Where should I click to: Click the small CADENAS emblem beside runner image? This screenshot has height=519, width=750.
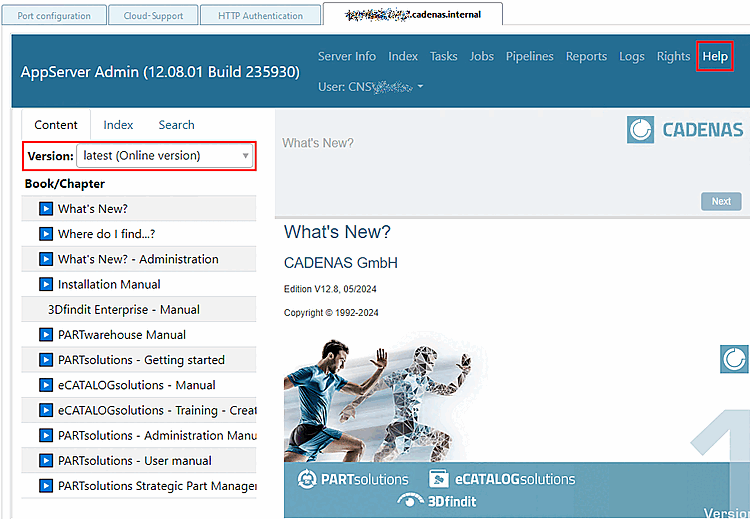pos(734,359)
